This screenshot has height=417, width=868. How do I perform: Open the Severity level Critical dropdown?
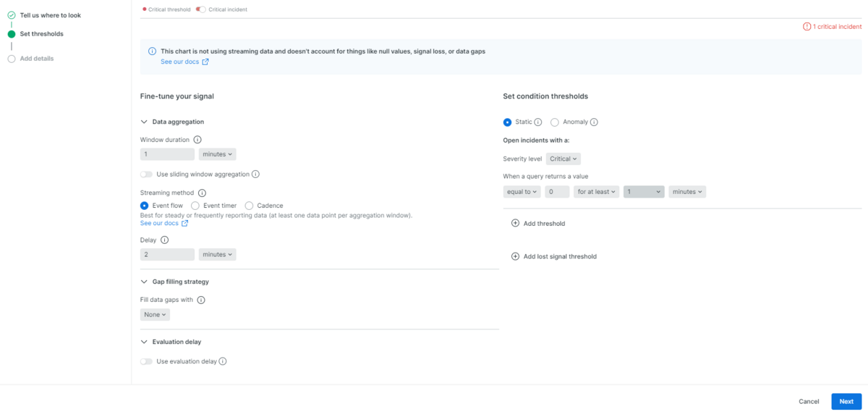563,159
